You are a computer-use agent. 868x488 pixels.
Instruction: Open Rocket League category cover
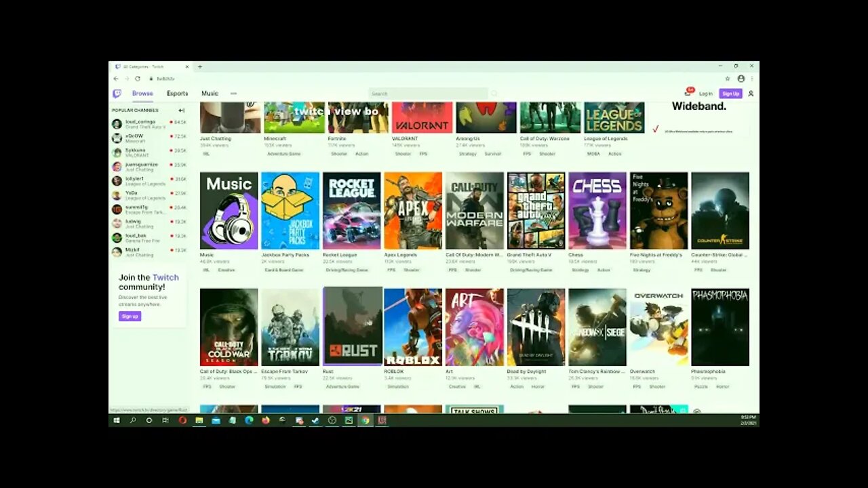[351, 211]
